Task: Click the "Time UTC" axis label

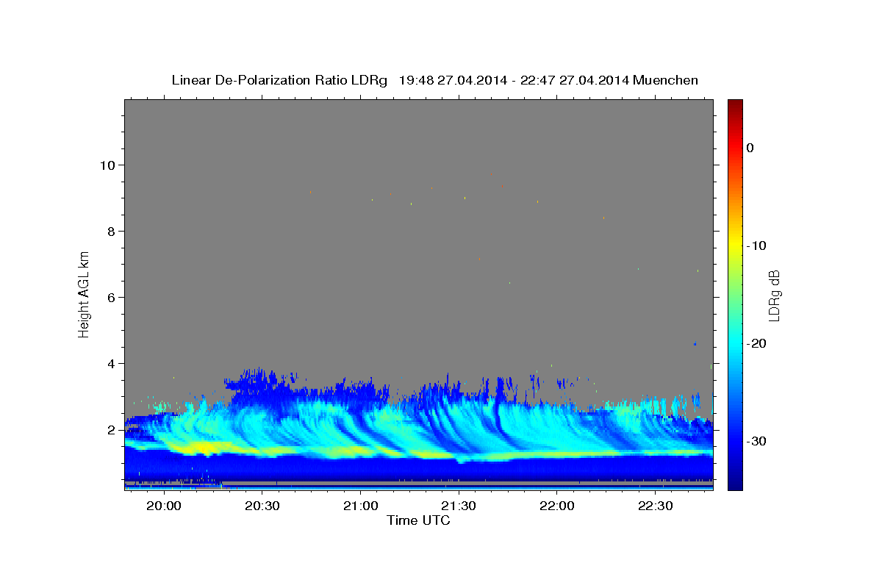Action: (418, 520)
